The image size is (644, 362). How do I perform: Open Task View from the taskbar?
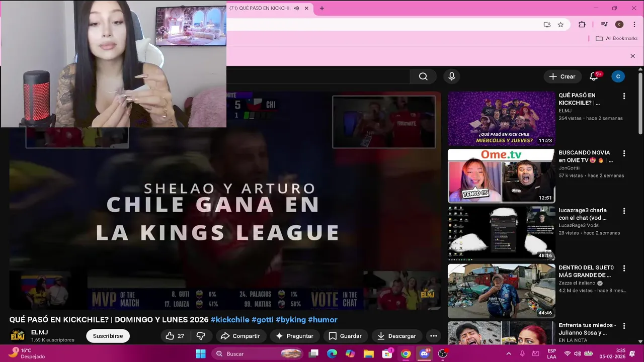click(x=313, y=354)
